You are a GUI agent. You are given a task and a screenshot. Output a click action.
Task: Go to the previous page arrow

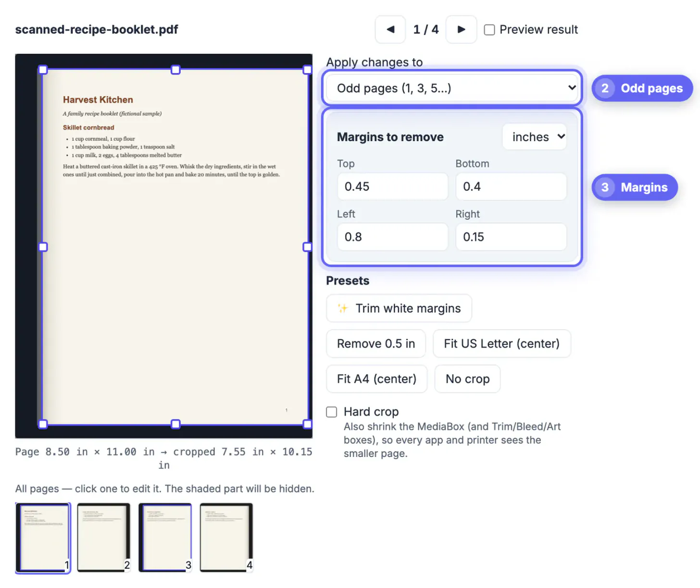pos(390,30)
